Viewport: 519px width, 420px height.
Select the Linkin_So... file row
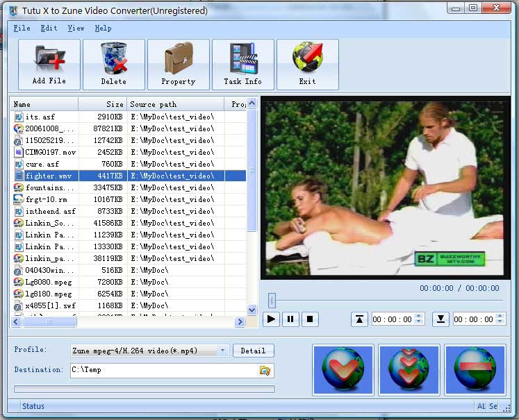pos(129,223)
